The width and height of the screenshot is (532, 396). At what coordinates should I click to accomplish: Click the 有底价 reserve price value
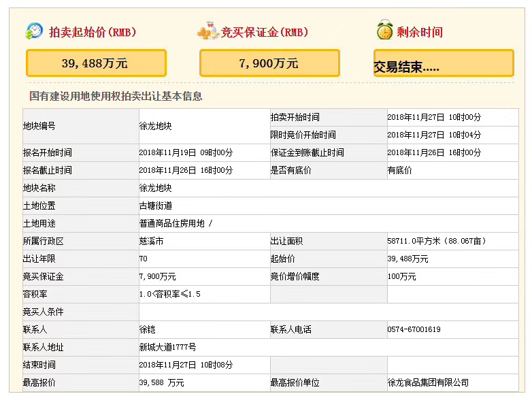coord(399,170)
